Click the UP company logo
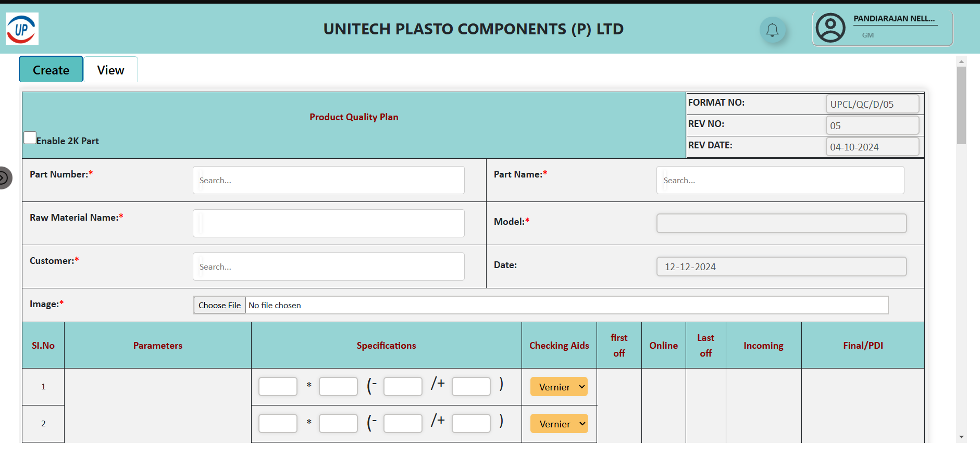 coord(22,29)
